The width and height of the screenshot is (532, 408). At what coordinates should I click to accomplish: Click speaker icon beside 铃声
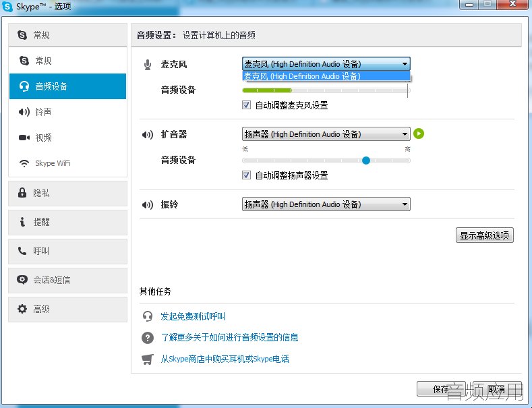coord(24,112)
